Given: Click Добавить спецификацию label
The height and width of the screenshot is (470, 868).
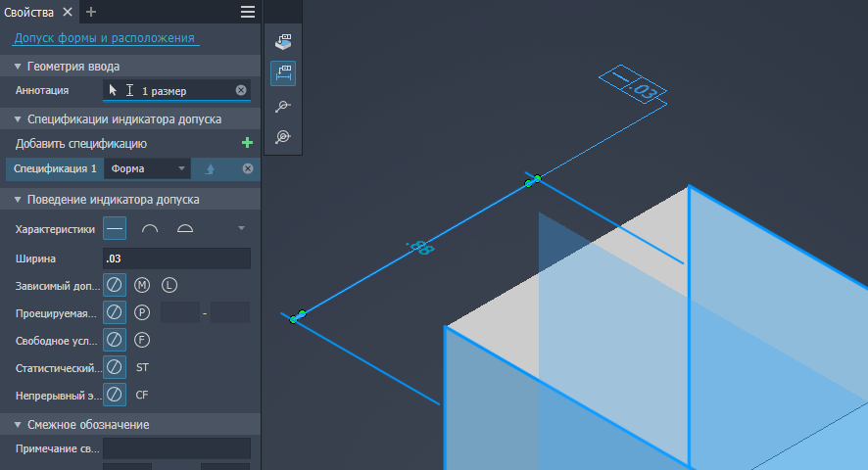Looking at the screenshot, I should pos(80,143).
